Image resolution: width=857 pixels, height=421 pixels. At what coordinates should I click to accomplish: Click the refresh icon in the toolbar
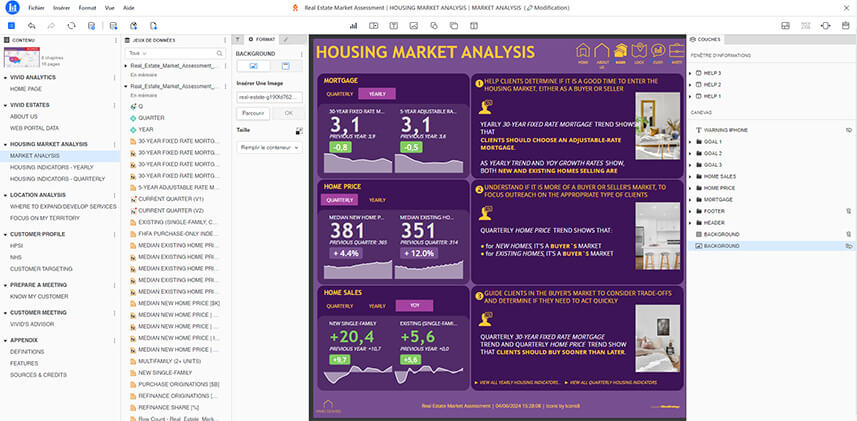[71, 25]
